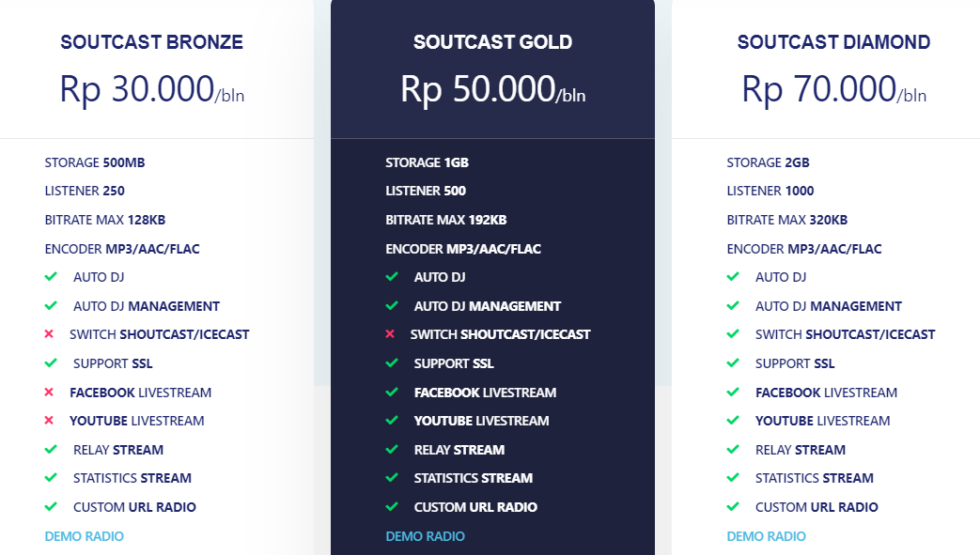Click the Custom URL Radio checkmark in Diamond plan
Image resolution: width=980 pixels, height=555 pixels.
click(733, 507)
